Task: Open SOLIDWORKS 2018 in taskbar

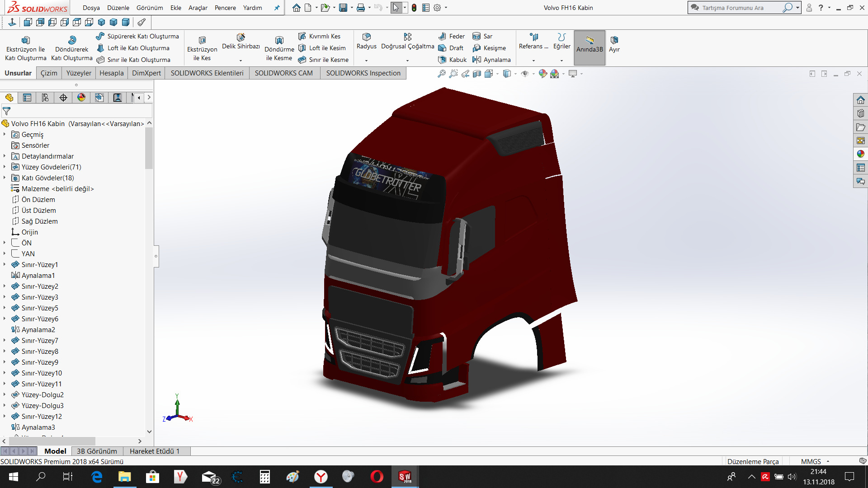Action: (x=405, y=476)
